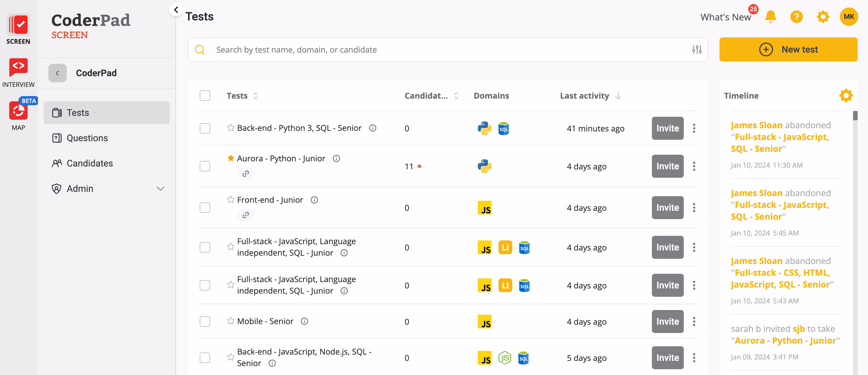868x375 pixels.
Task: Open Questions in the sidebar
Action: (x=106, y=138)
